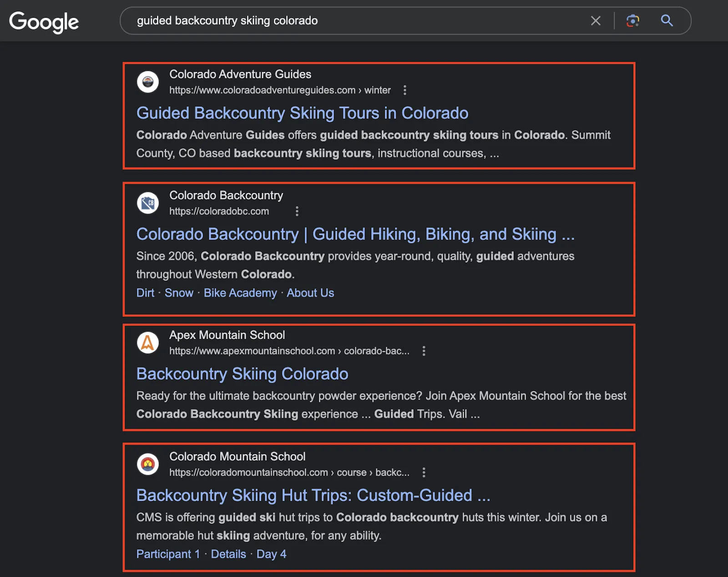Open the Backcountry Skiing Hut Trips result
The width and height of the screenshot is (728, 577).
[x=313, y=495]
